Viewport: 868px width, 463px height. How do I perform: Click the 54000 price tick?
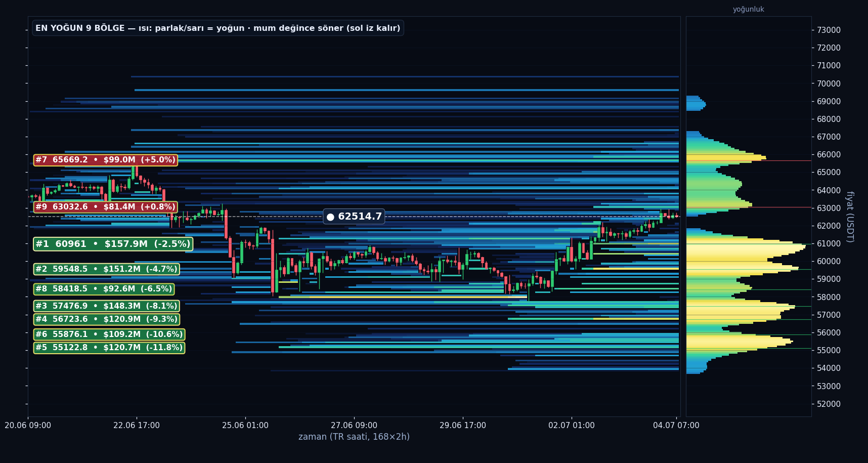click(829, 368)
